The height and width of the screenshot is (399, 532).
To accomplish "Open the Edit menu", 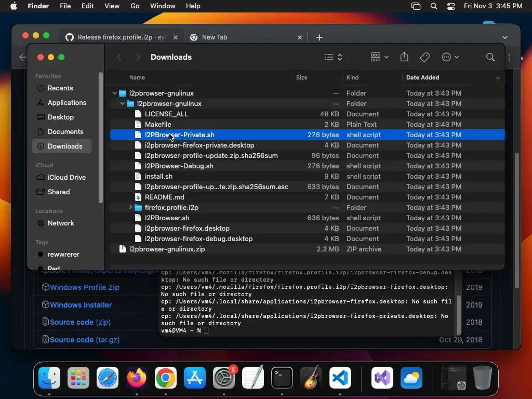I will pos(87,6).
